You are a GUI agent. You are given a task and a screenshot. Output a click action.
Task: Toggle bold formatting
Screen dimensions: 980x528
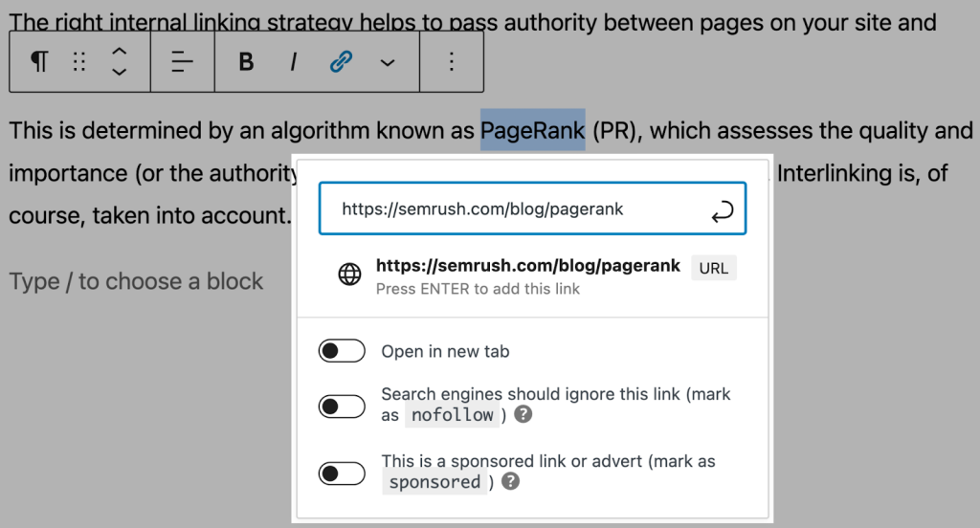pos(246,62)
